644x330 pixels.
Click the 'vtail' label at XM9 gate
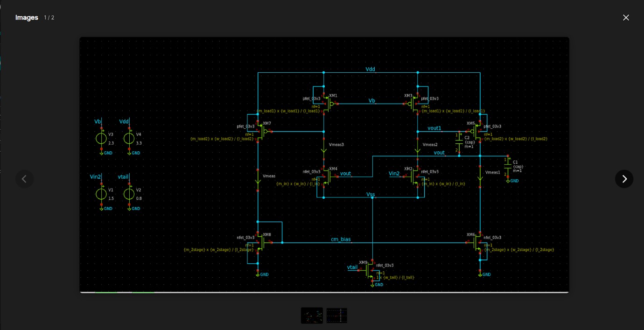(352, 267)
